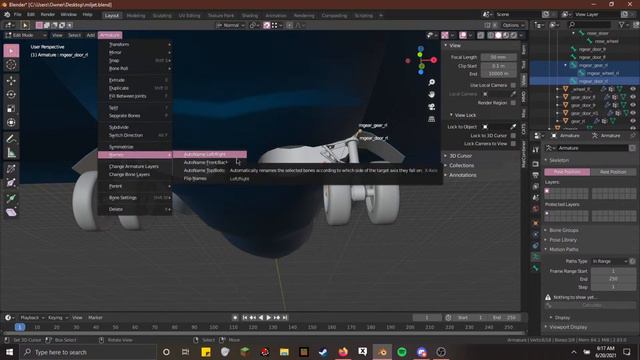This screenshot has height=360, width=640.
Task: Jump to the timeline end frame
Action: coord(285,318)
